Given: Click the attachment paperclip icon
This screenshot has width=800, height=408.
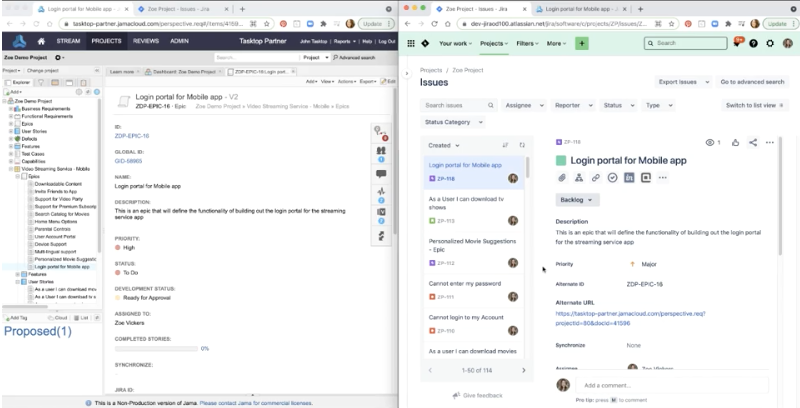Looking at the screenshot, I should pos(563,177).
